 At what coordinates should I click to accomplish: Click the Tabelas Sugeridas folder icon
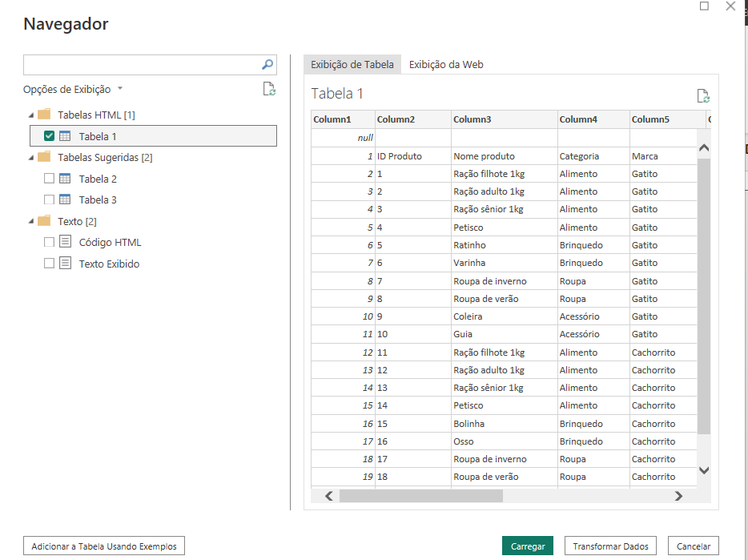coord(44,157)
